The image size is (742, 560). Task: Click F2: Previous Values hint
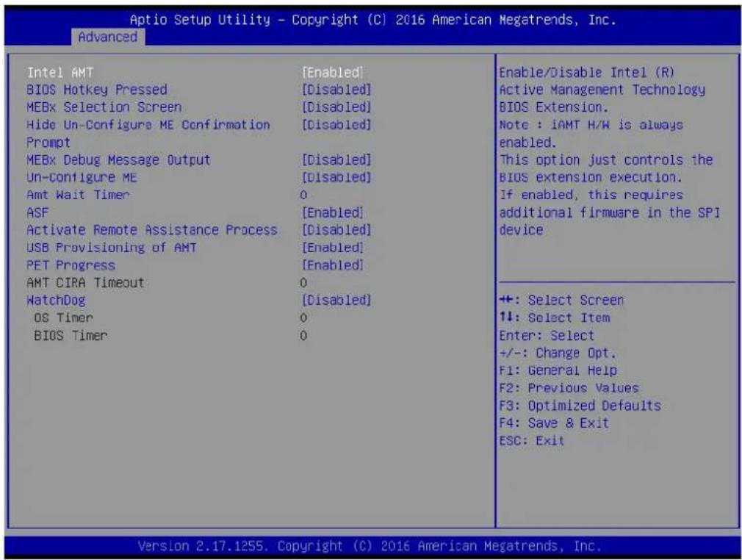tap(569, 388)
